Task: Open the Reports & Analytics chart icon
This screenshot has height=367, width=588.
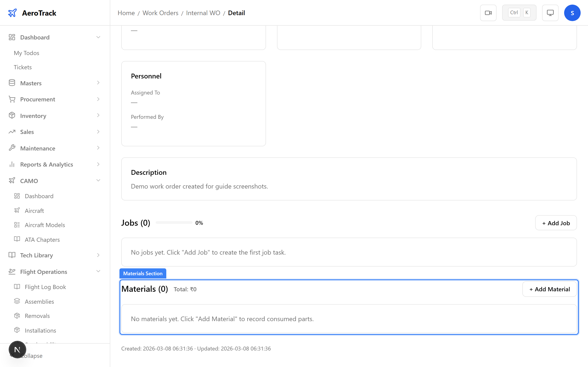Action: click(x=12, y=164)
